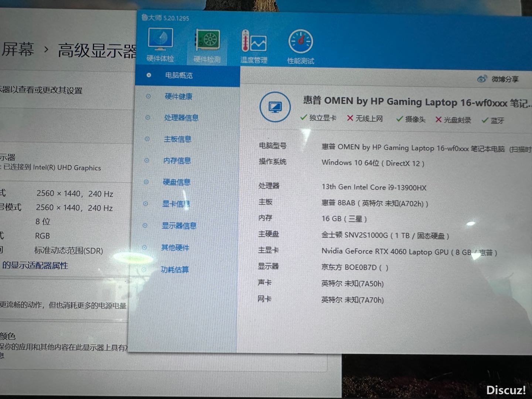Click motherboard value 惠普 8BAB
The height and width of the screenshot is (399, 532).
point(375,203)
